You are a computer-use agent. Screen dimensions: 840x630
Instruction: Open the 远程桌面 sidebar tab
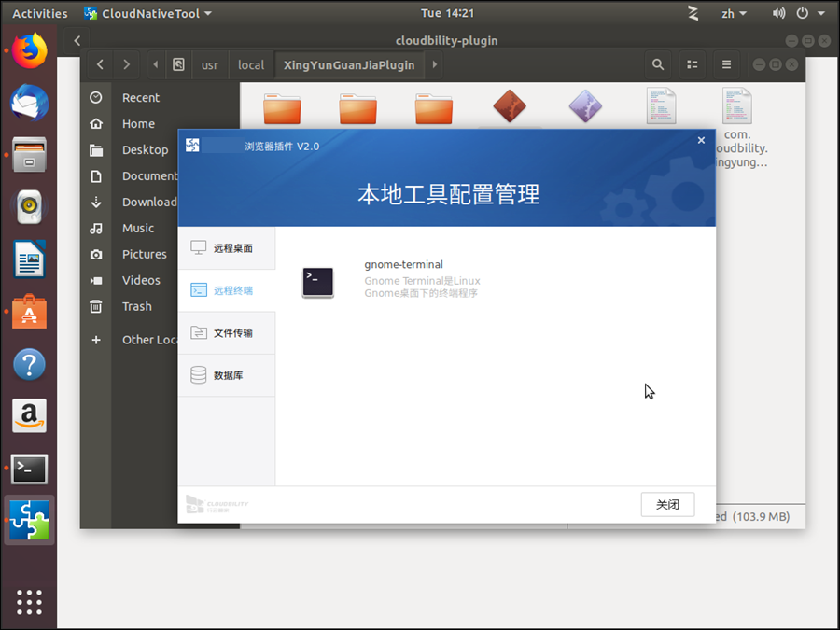point(227,248)
